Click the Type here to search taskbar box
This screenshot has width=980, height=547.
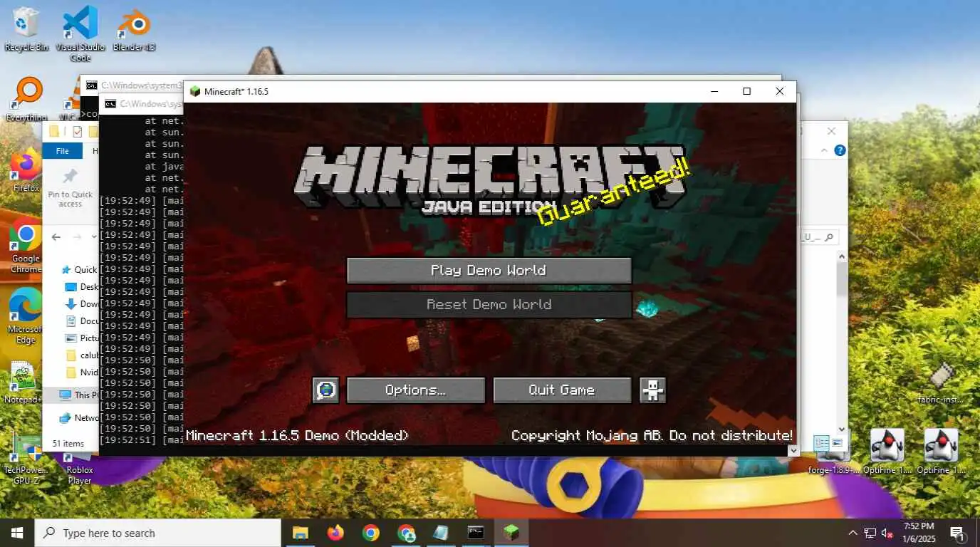[157, 533]
